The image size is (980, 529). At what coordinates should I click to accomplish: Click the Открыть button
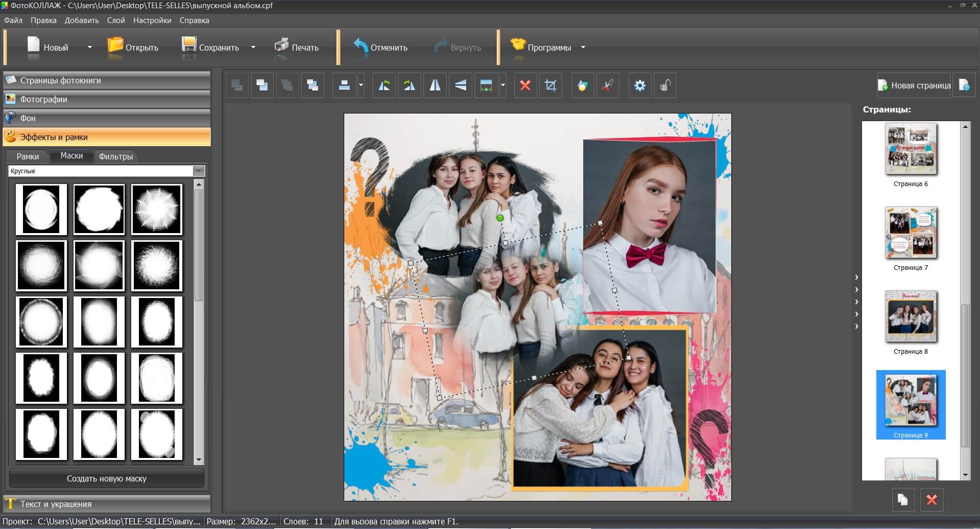pyautogui.click(x=133, y=48)
